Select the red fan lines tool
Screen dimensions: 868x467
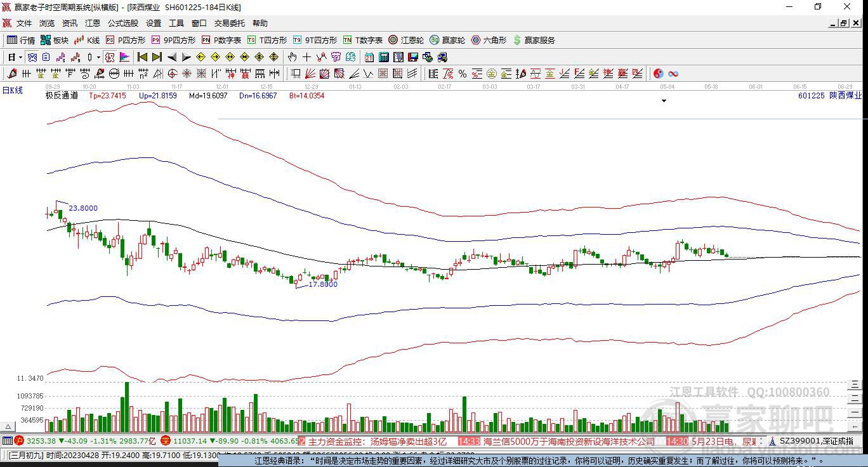(310, 74)
